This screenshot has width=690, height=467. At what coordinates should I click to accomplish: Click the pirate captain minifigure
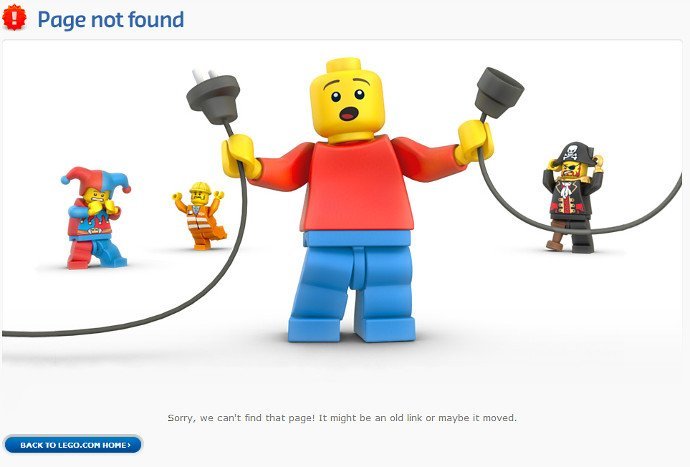(x=572, y=197)
